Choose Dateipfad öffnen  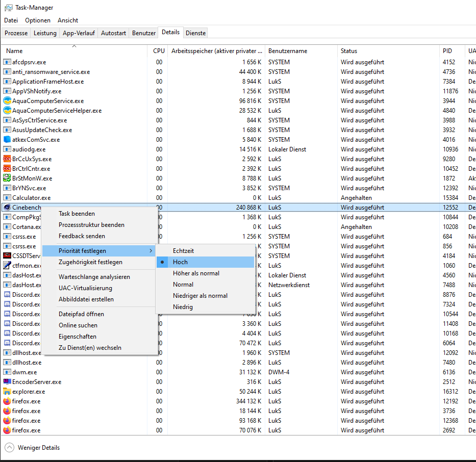click(x=99, y=314)
